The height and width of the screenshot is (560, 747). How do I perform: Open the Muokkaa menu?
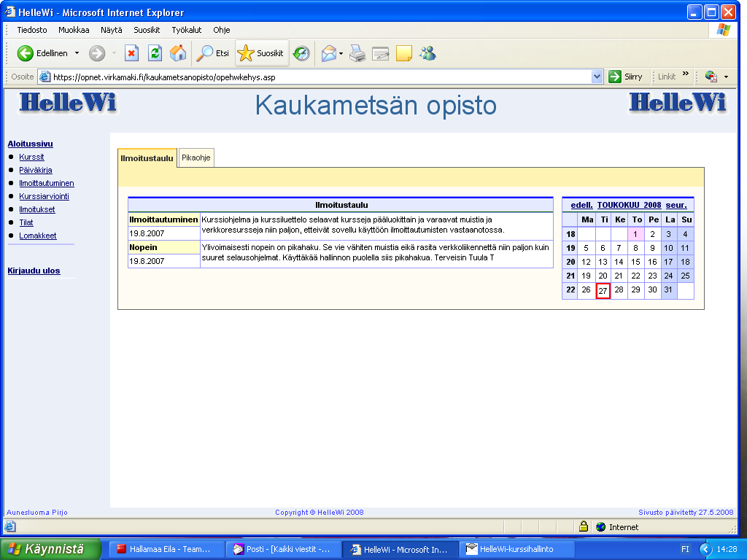[x=74, y=30]
